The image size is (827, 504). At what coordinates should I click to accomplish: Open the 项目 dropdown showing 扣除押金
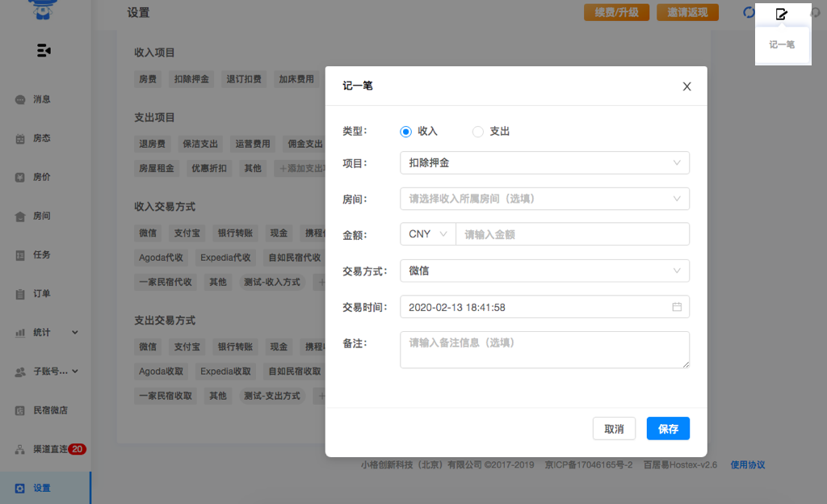[x=545, y=163]
